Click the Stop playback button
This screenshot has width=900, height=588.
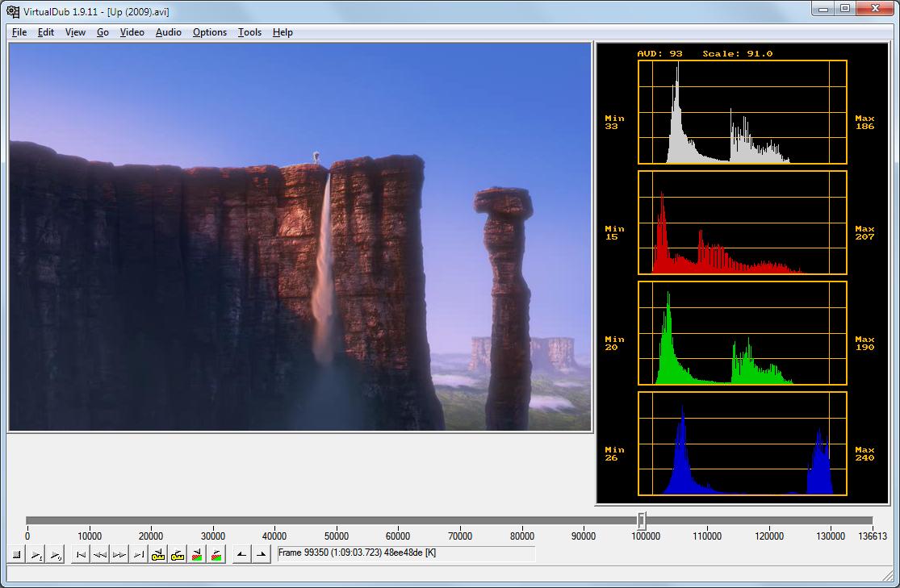pos(16,555)
